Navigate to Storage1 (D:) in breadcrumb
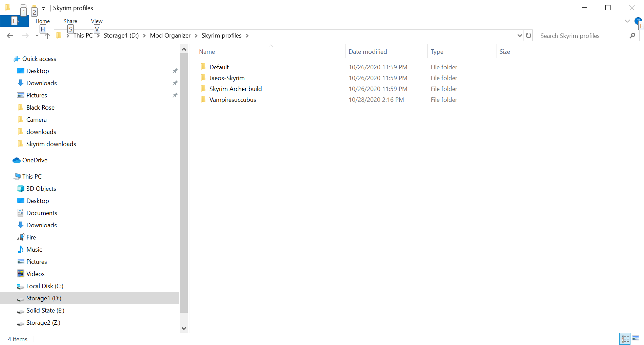 [x=121, y=36]
